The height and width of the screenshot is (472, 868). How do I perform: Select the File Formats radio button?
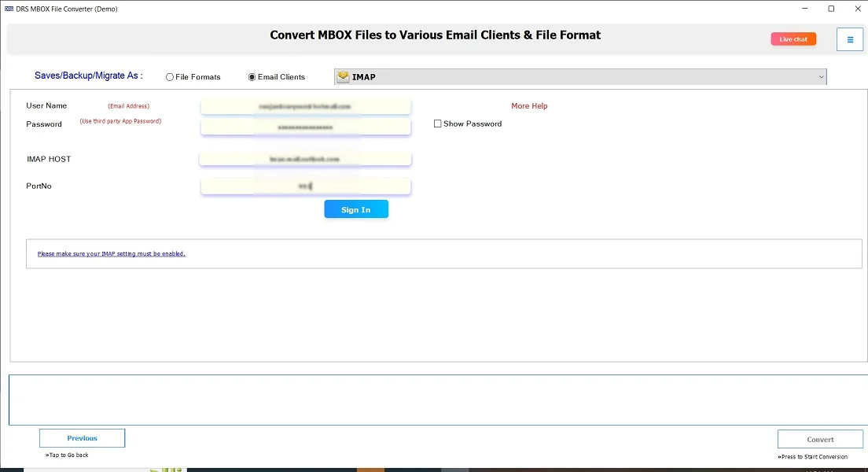click(x=170, y=76)
